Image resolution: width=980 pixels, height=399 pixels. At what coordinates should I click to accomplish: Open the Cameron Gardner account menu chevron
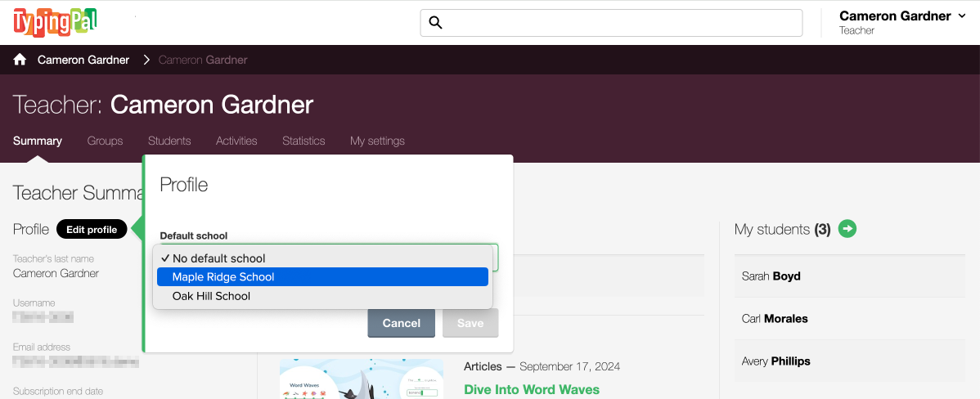(961, 16)
